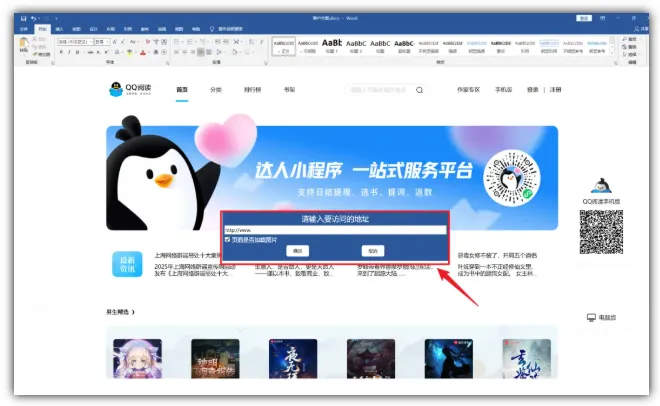Viewport: 660px width, 406px height.
Task: Open the borders dropdown in paragraph group
Action: click(253, 52)
